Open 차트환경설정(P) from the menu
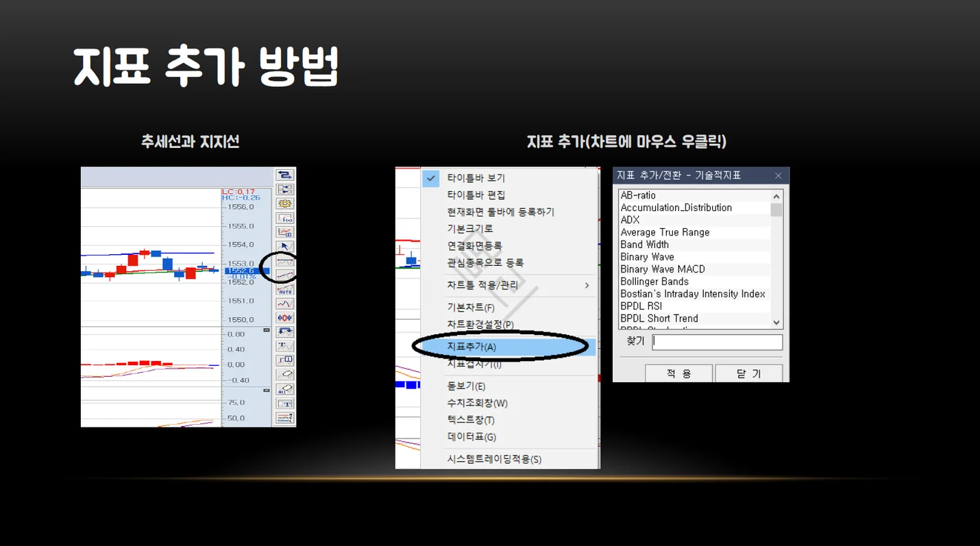Screen dimensions: 980x546 pyautogui.click(x=480, y=324)
